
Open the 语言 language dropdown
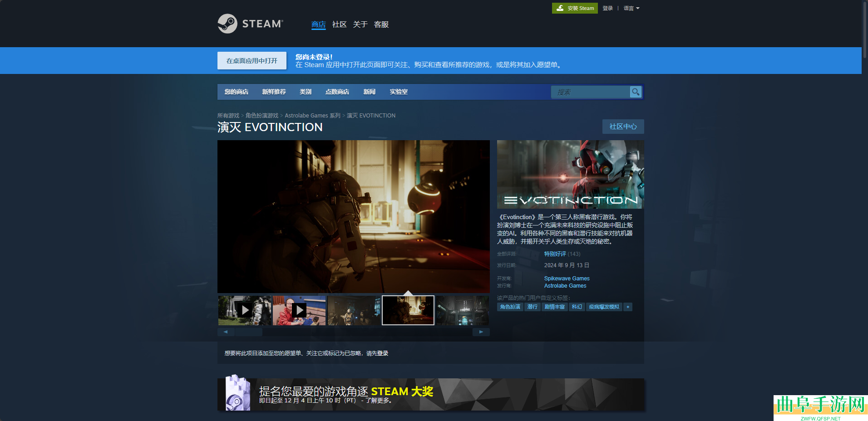(631, 8)
